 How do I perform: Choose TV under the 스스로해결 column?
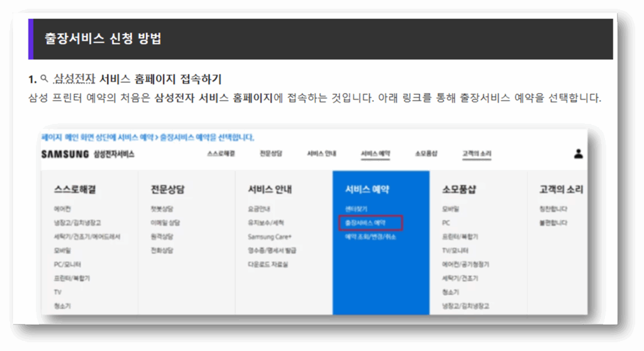57,292
